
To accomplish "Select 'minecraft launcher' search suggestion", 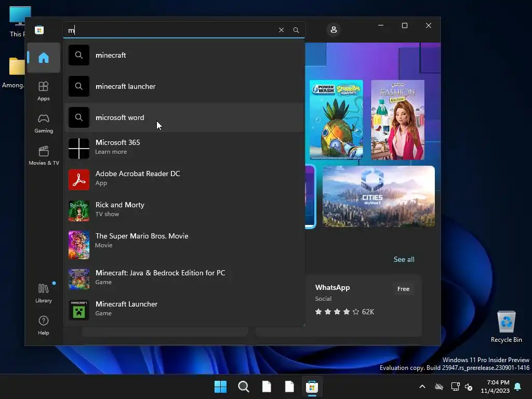I will coord(184,86).
